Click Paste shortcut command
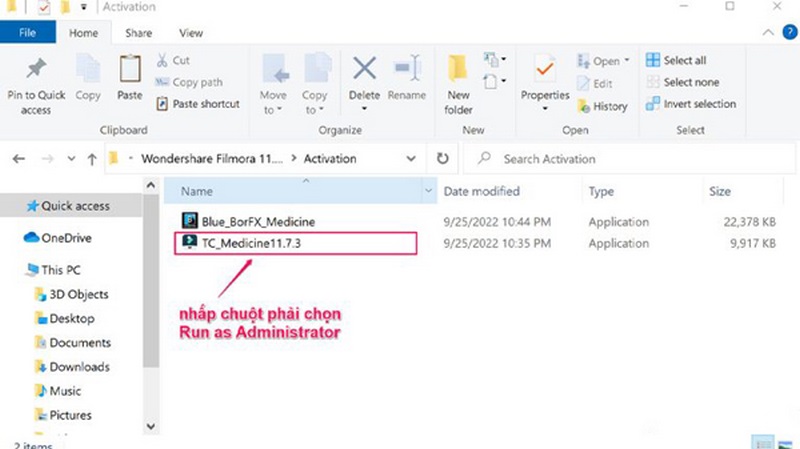Screen dimensions: 800x449 pos(198,104)
